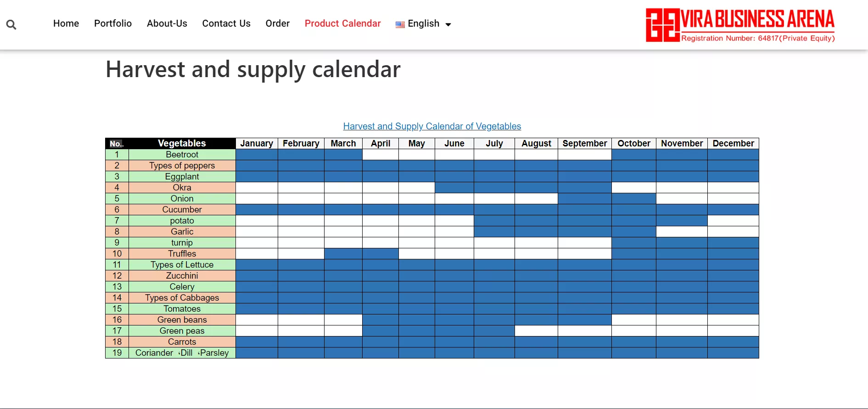Open the About-Us menu item
Image resolution: width=868 pixels, height=409 pixels.
click(x=167, y=23)
